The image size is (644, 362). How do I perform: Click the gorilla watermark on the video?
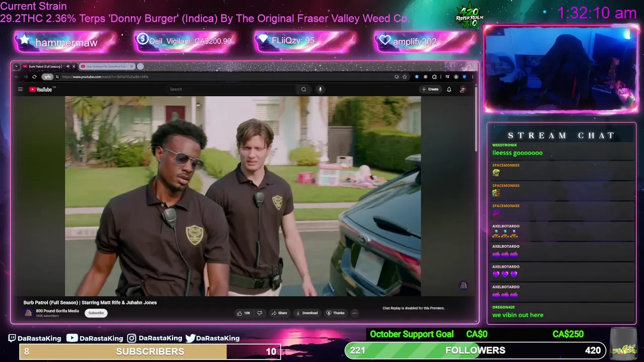pos(463,286)
